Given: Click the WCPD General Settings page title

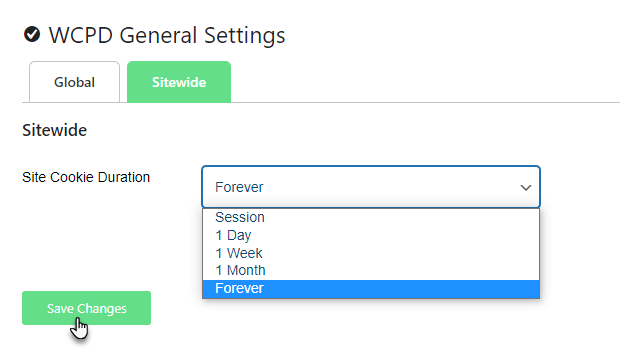Looking at the screenshot, I should point(166,35).
